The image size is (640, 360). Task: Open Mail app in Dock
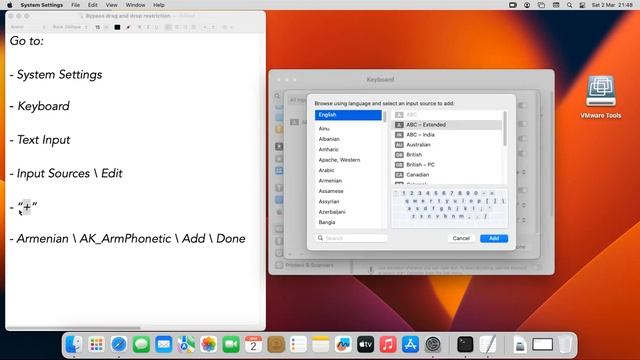point(164,344)
